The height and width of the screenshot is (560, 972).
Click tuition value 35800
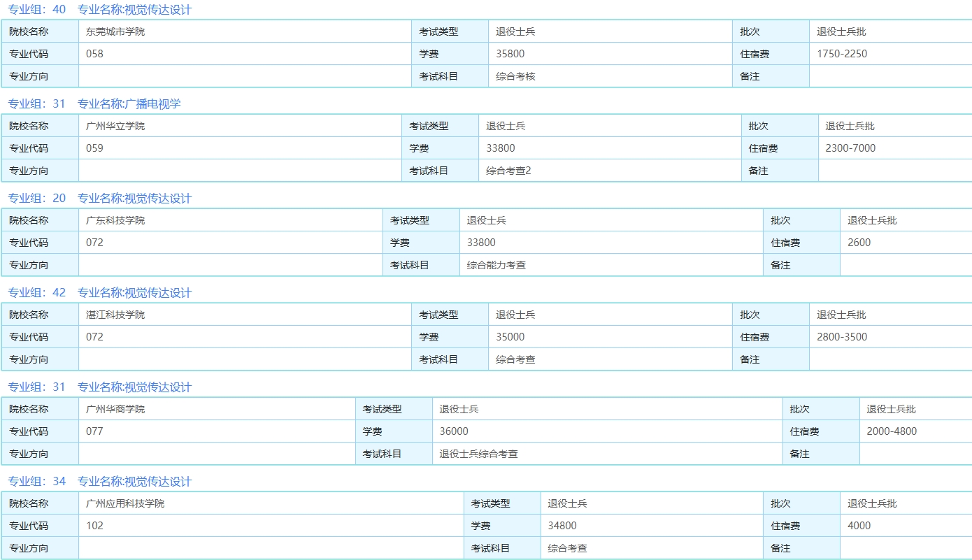[510, 54]
